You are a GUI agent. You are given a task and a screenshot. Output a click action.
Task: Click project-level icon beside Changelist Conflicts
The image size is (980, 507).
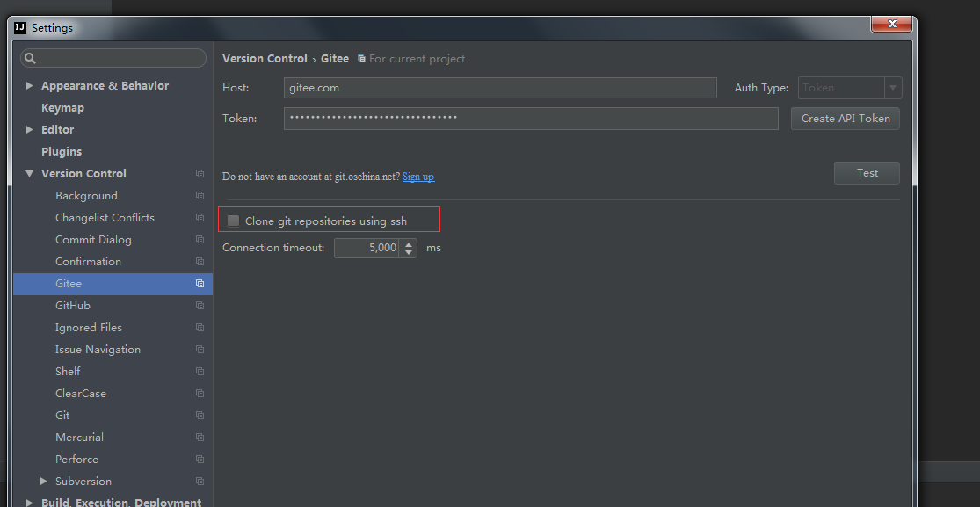tap(200, 218)
